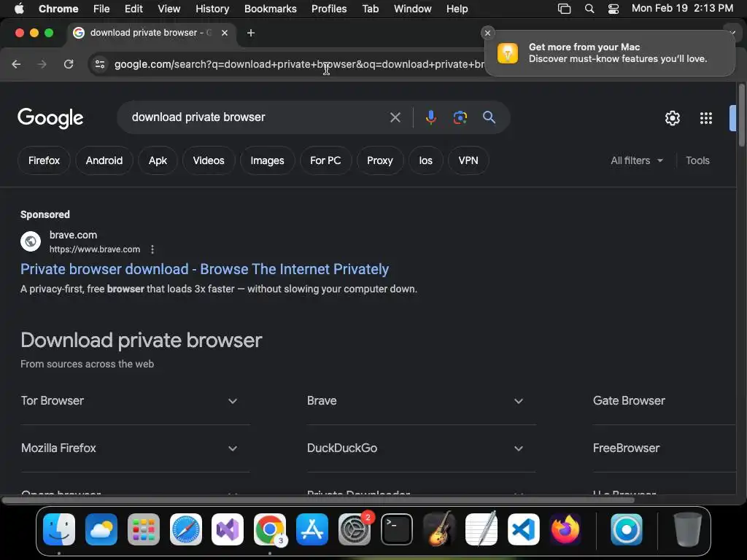Viewport: 747px width, 560px height.
Task: Open the Tools search options
Action: pyautogui.click(x=697, y=160)
